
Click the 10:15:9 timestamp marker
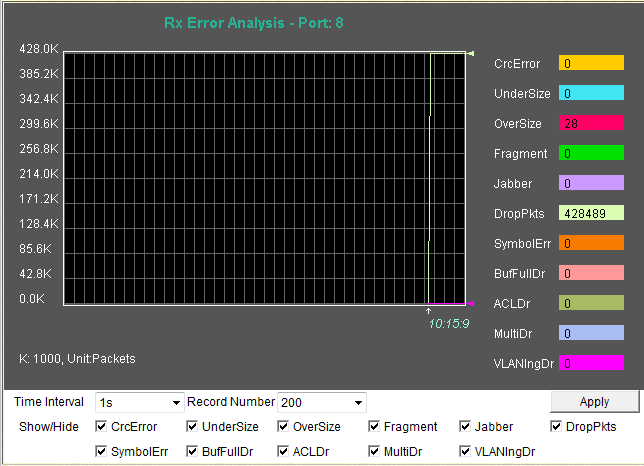(x=448, y=324)
